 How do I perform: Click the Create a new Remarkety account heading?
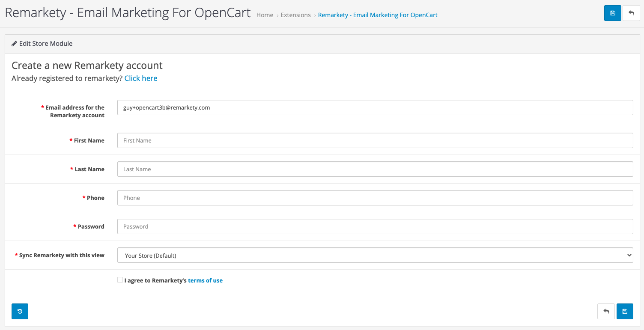(87, 65)
